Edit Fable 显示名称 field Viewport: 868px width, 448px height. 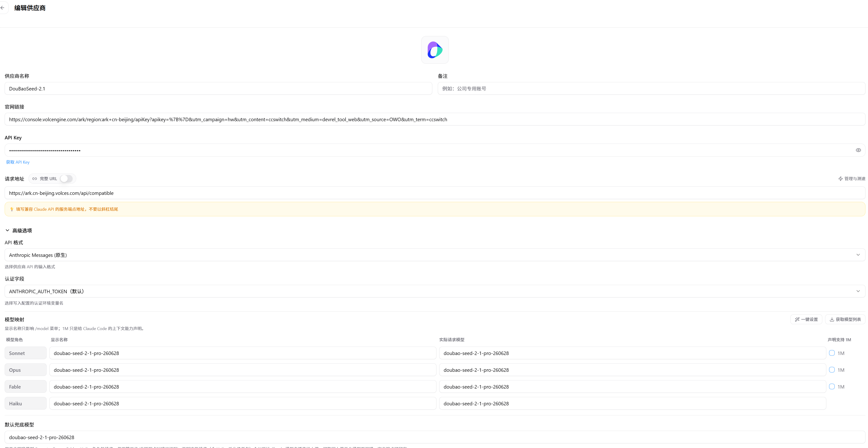pyautogui.click(x=243, y=387)
